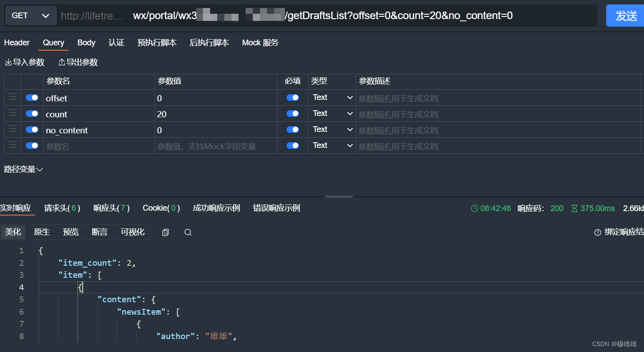Disable the count parameter enable switch
Image resolution: width=644 pixels, height=352 pixels.
pos(32,113)
